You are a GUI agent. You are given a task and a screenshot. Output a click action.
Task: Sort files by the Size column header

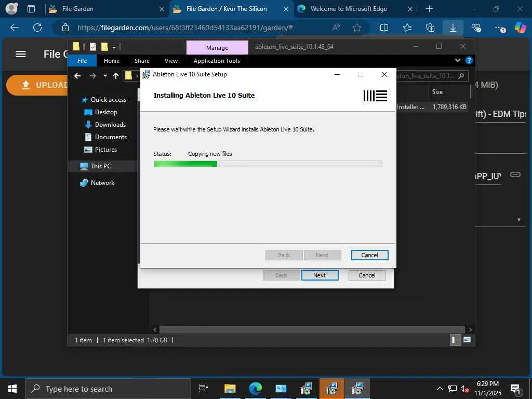(x=437, y=92)
